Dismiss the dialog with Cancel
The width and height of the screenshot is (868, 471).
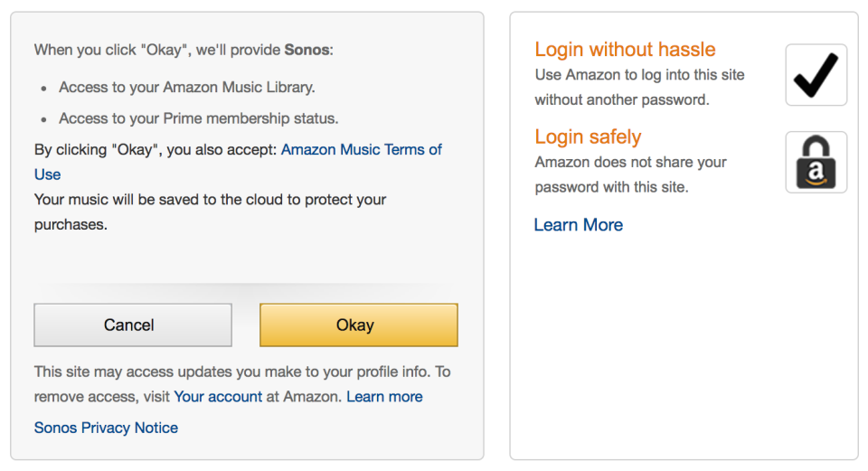click(x=133, y=325)
